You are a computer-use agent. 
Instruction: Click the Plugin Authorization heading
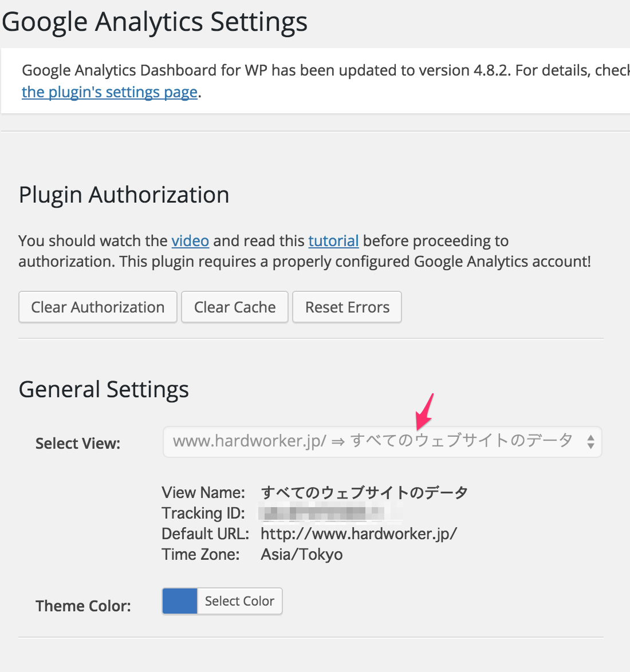[x=124, y=195]
